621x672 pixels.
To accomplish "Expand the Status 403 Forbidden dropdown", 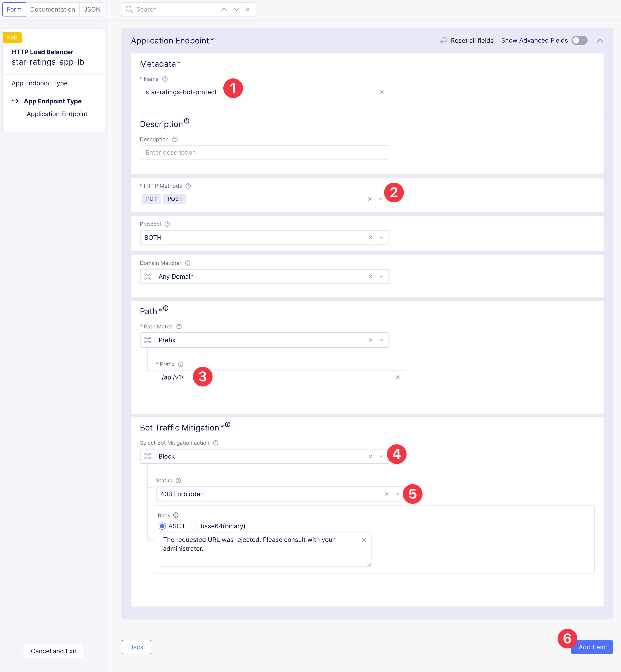I will tap(397, 494).
